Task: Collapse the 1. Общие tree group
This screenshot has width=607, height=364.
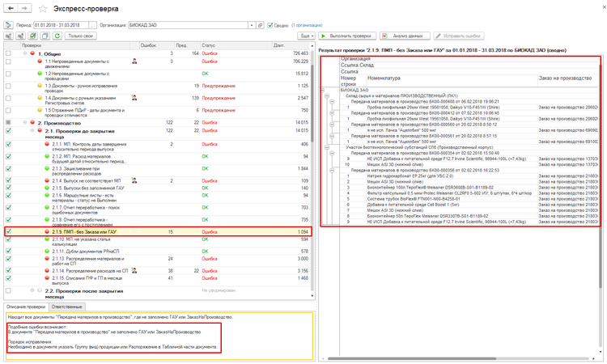Action: click(25, 53)
